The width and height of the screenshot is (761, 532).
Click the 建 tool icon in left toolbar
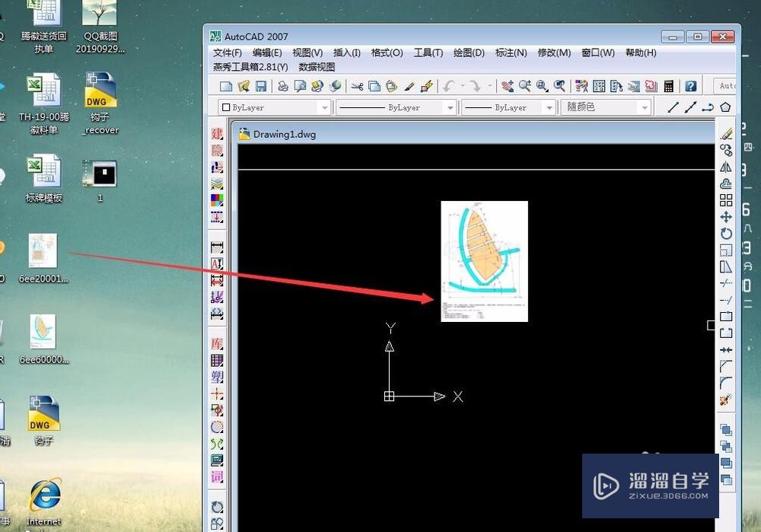pyautogui.click(x=217, y=133)
